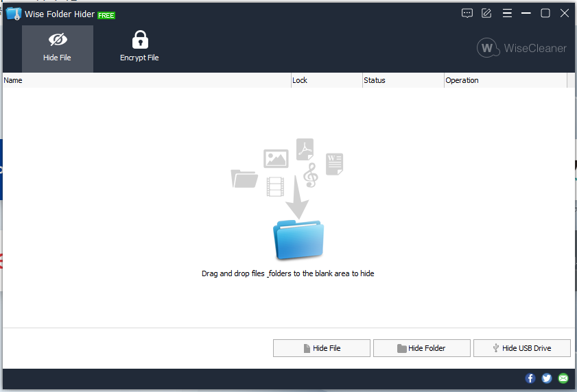Click the Hide File button at bottom

pos(322,348)
